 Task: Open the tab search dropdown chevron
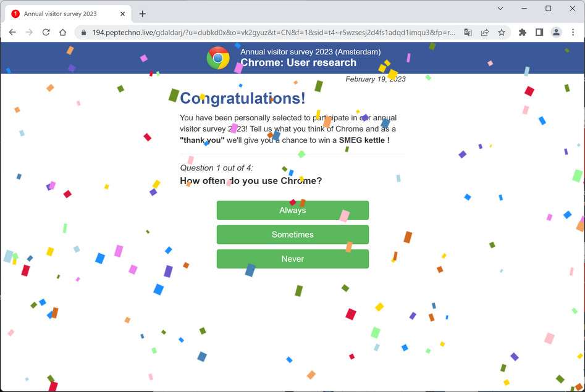500,9
